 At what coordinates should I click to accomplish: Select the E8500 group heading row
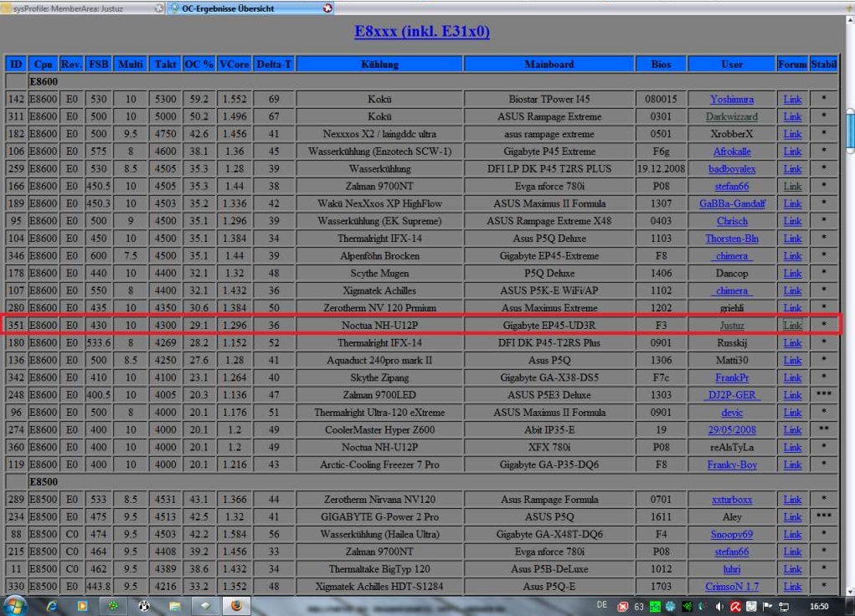(x=421, y=482)
